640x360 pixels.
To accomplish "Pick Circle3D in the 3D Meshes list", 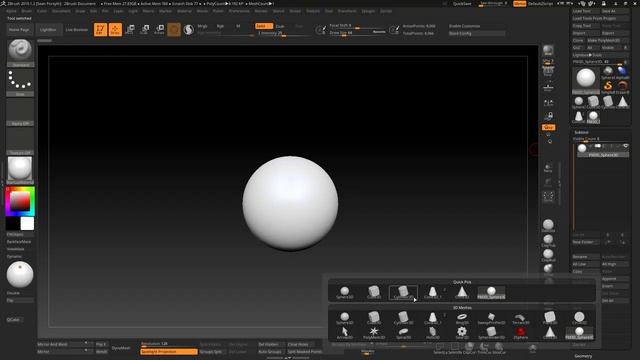I will 579,318.
